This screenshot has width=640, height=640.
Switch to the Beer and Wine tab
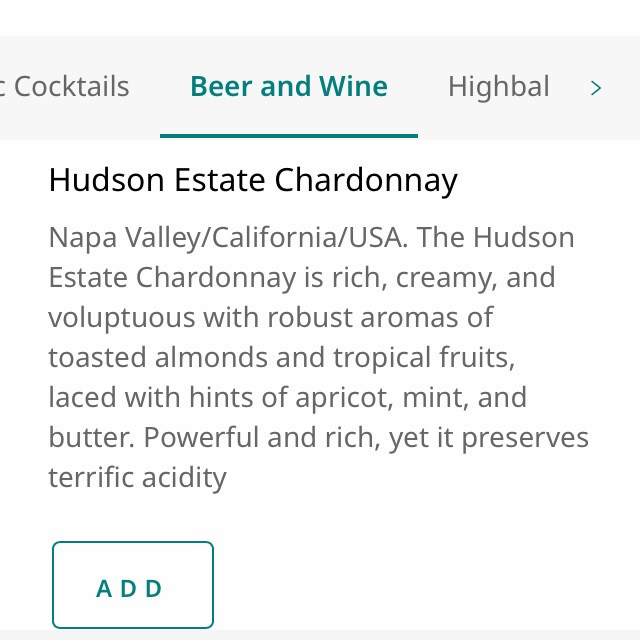tap(288, 87)
